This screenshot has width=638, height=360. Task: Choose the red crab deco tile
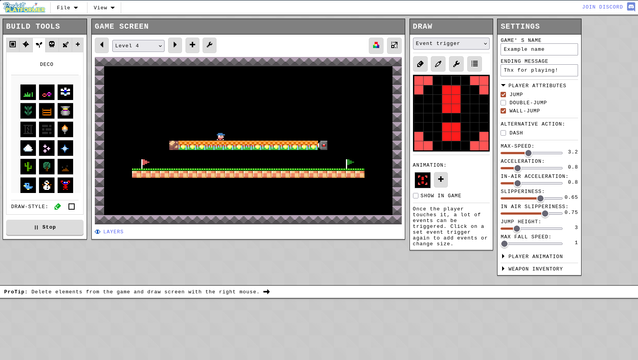[65, 185]
